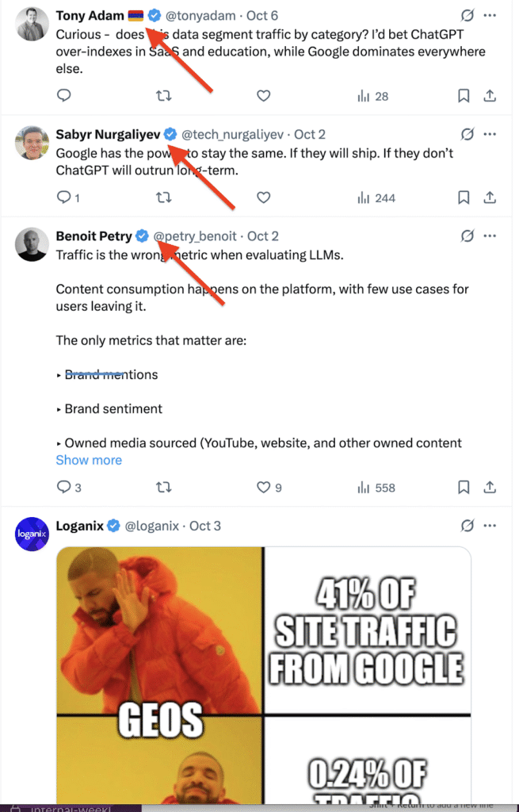
Task: Toggle retweet on Tony Adam's post
Action: (x=164, y=96)
